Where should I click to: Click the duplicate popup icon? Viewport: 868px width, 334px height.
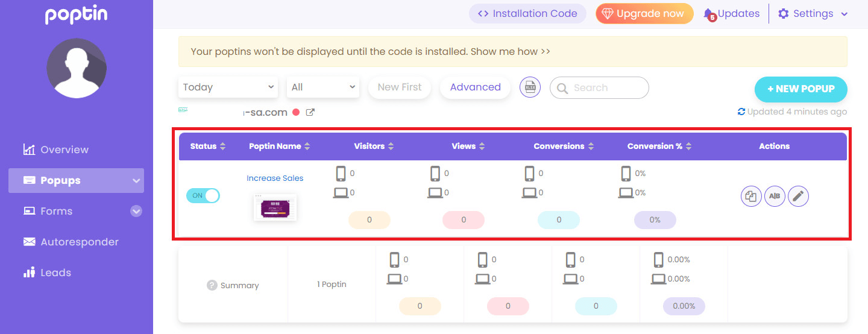coord(751,196)
